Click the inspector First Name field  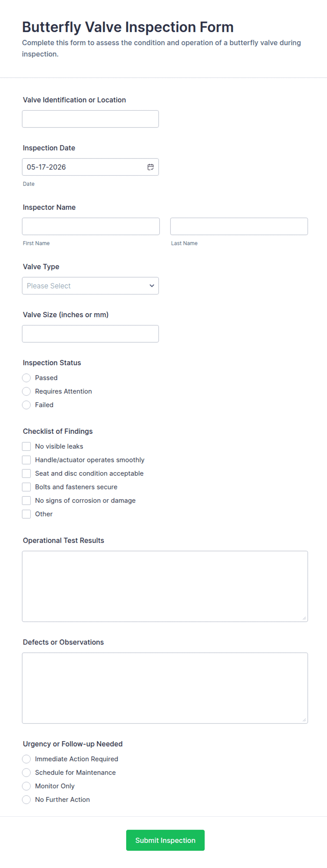(91, 226)
